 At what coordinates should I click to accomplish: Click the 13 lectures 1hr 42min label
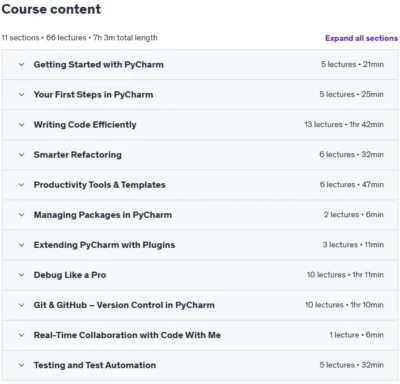coord(344,125)
